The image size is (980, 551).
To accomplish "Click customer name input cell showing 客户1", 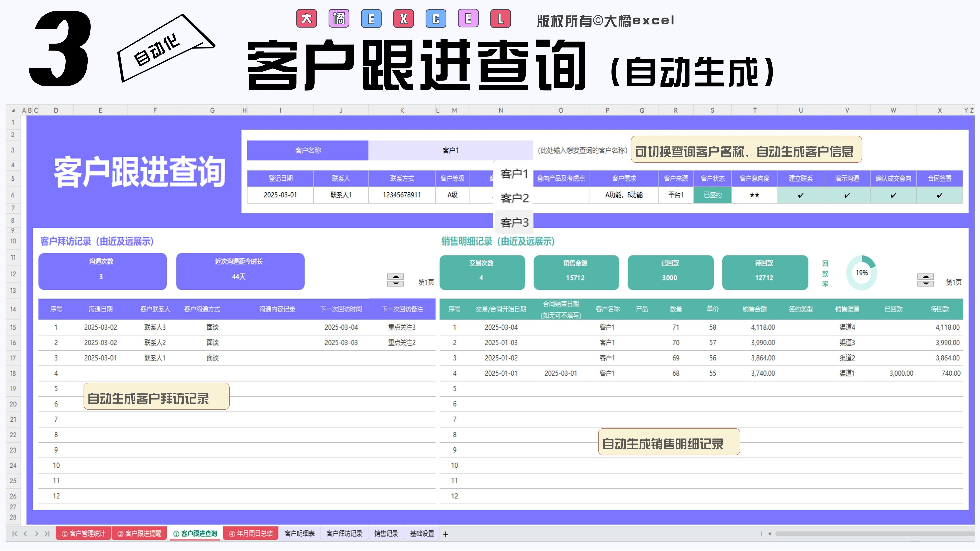I will pos(450,150).
